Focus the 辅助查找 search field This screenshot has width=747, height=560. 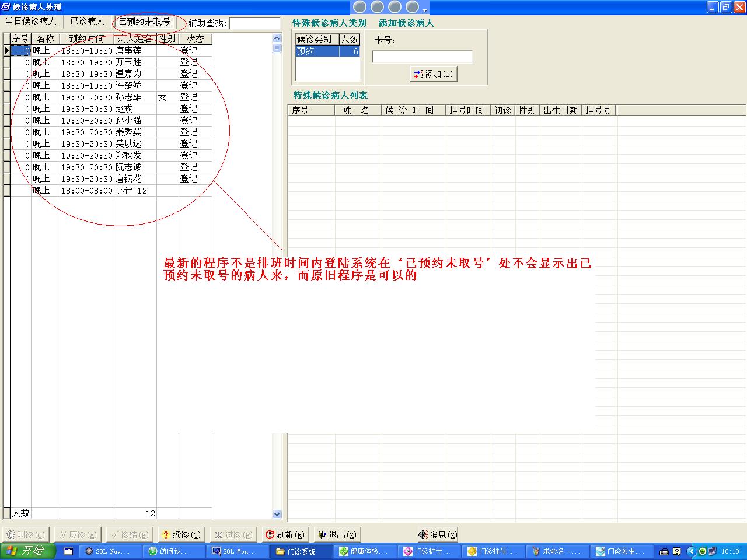(255, 23)
